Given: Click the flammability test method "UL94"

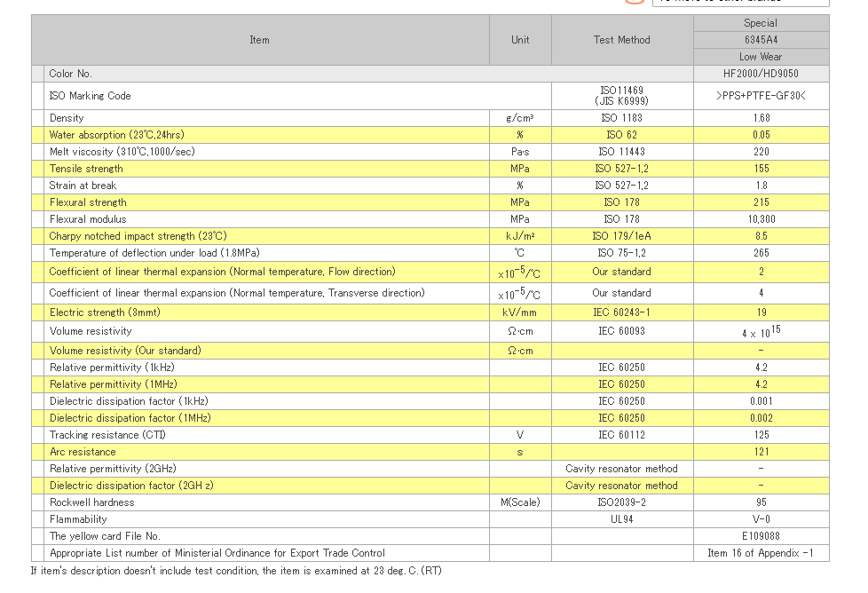Looking at the screenshot, I should tap(621, 519).
